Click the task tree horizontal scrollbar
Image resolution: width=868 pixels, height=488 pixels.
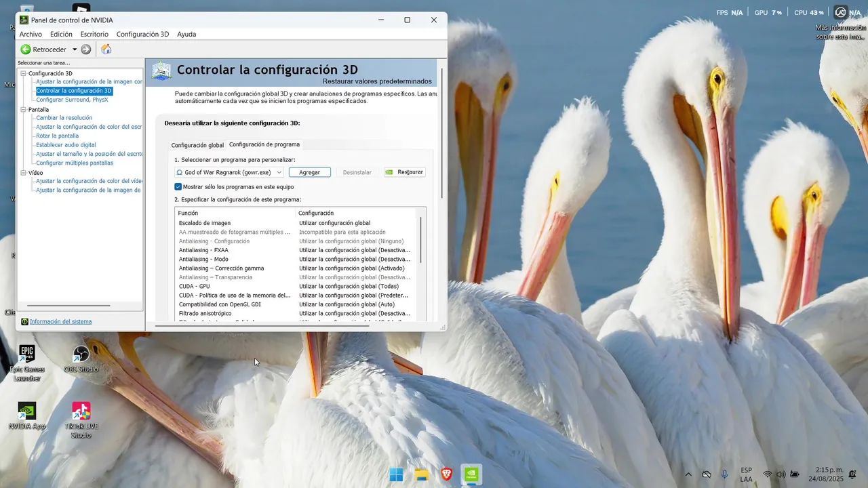68,306
